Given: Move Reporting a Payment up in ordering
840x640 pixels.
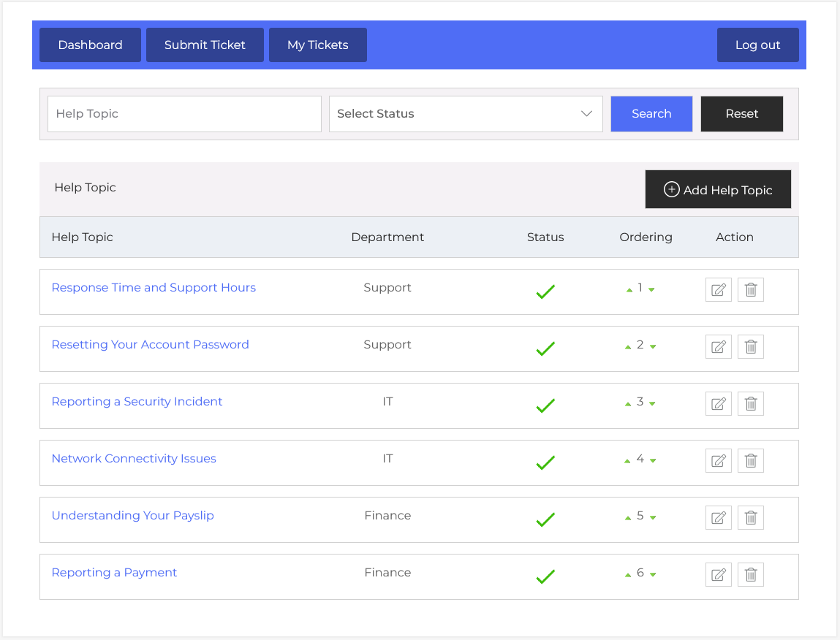Looking at the screenshot, I should click(628, 575).
